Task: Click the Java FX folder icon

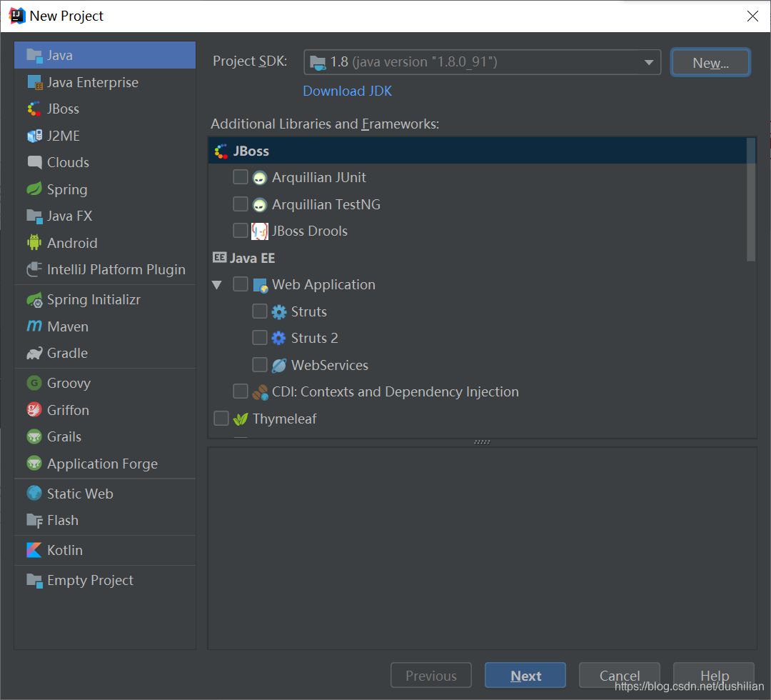Action: click(x=34, y=216)
